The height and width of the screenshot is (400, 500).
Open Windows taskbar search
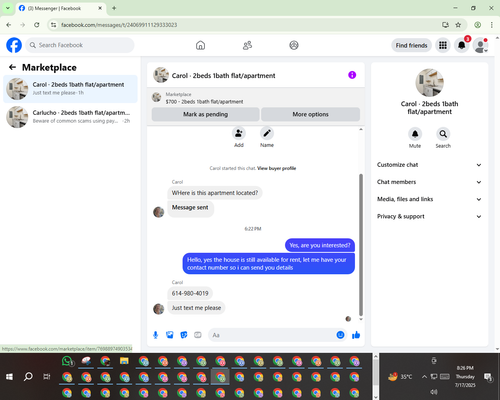click(x=28, y=377)
